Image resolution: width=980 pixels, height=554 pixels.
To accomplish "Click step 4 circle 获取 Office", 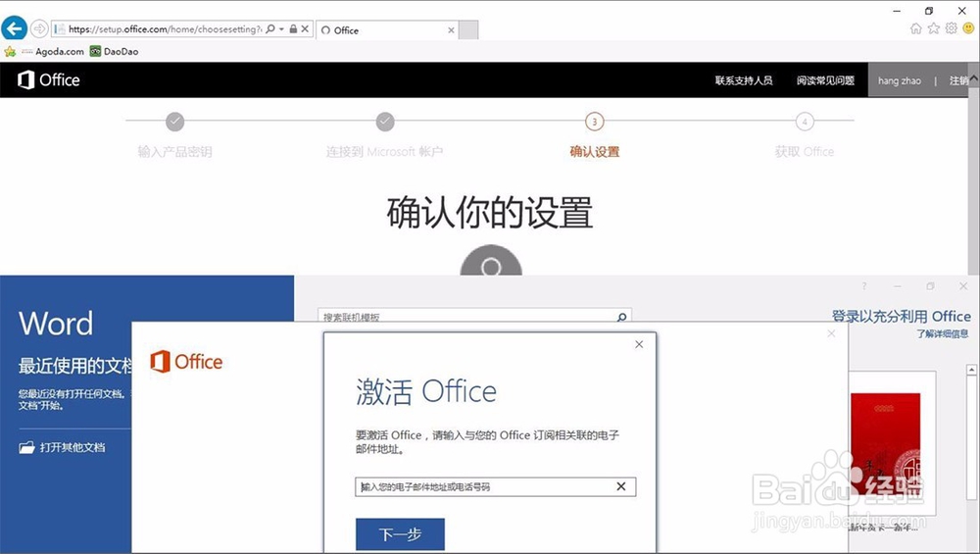I will (x=805, y=122).
